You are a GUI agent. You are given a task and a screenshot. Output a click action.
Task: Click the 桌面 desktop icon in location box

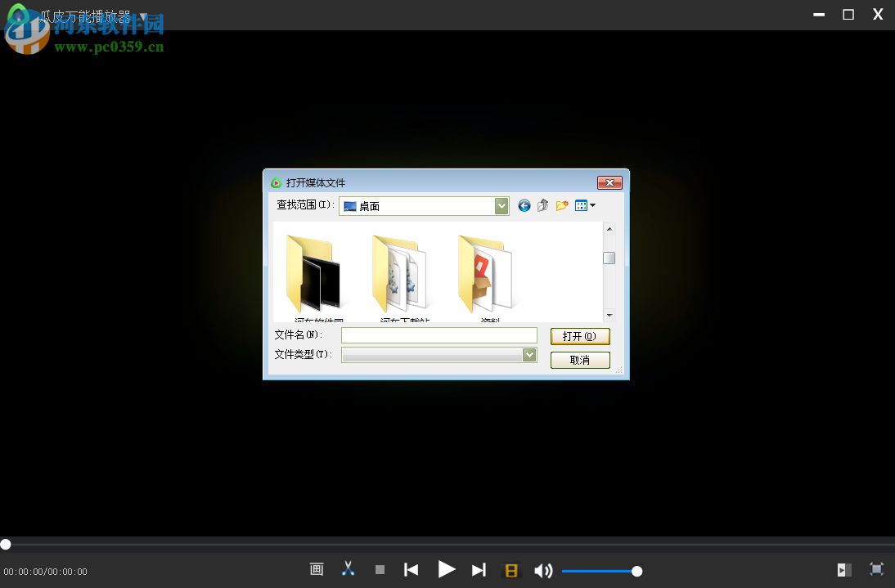coord(350,206)
